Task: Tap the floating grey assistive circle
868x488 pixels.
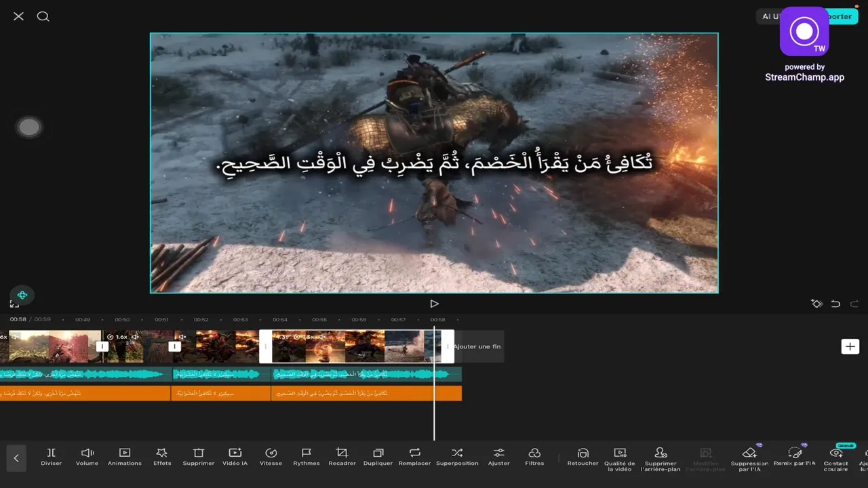Action: click(x=28, y=127)
